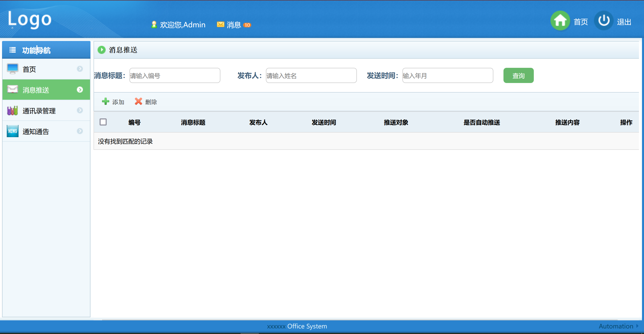Click the red X Delete icon

(138, 101)
